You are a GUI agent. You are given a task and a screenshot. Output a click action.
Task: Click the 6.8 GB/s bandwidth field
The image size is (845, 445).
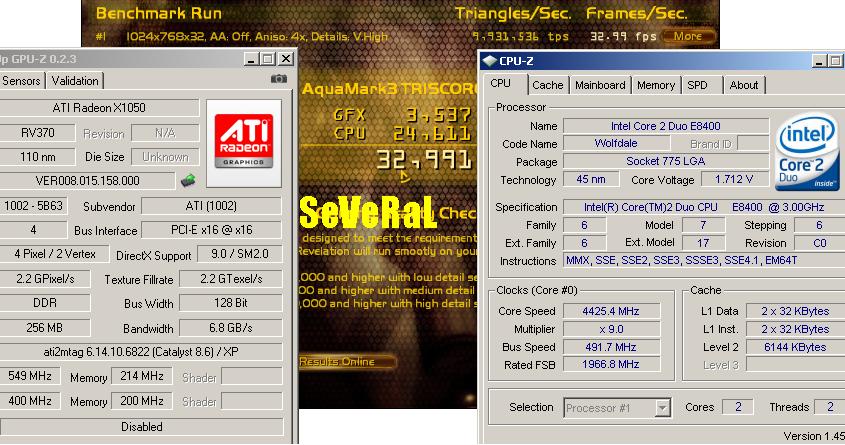point(231,328)
